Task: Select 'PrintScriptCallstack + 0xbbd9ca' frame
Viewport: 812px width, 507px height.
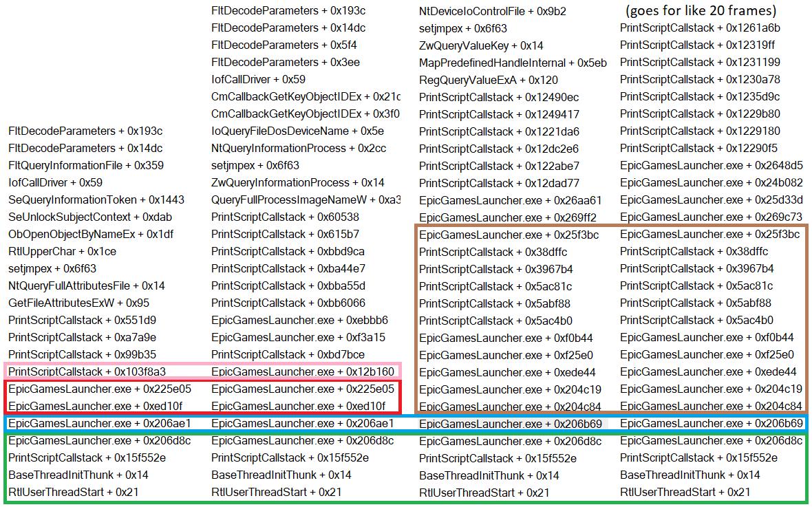Action: click(x=288, y=251)
